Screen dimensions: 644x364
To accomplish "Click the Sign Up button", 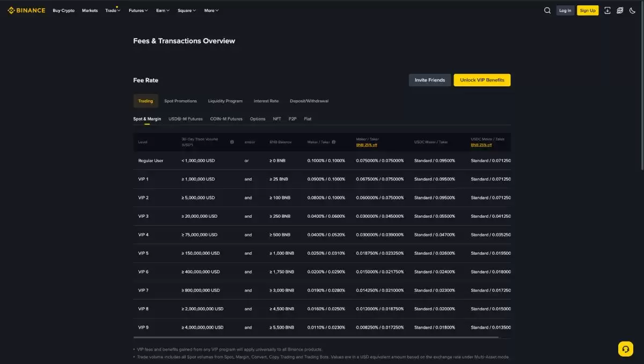I will point(588,10).
